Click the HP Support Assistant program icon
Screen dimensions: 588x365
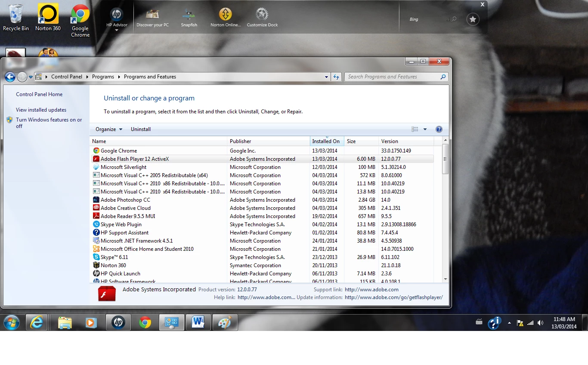96,233
